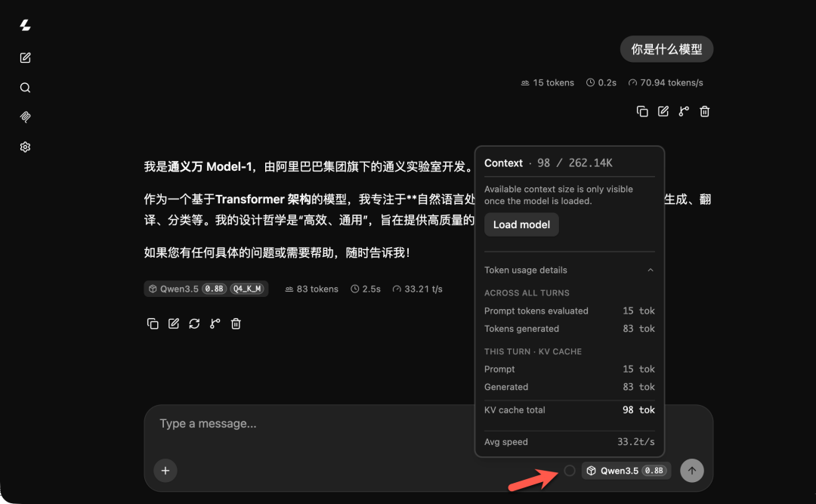Click the 2.5s duration stat under response

[366, 289]
